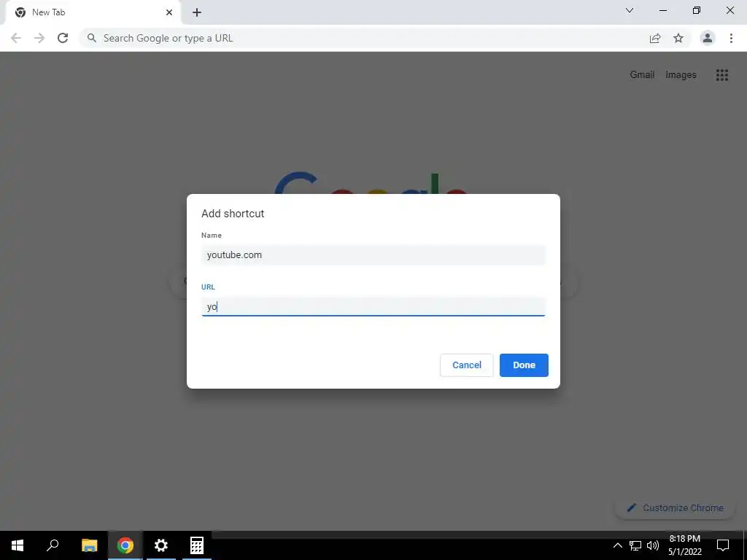Click the search magnifier in the address bar
747x560 pixels.
pyautogui.click(x=92, y=38)
